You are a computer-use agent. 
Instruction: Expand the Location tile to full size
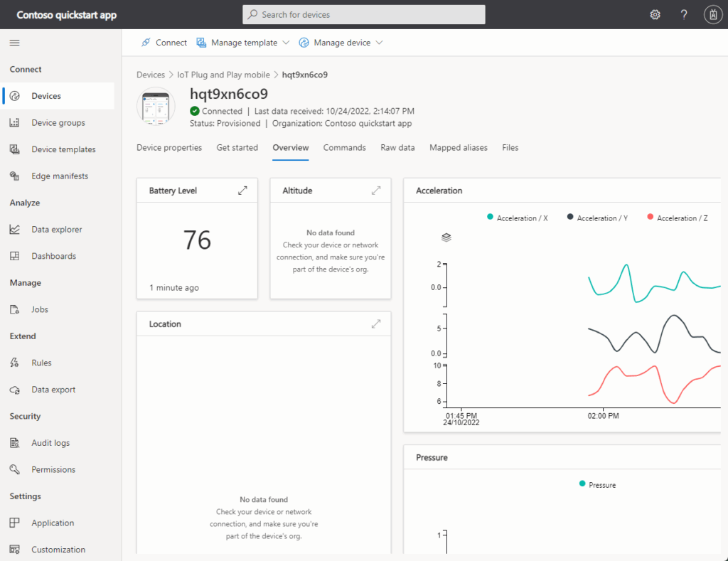376,324
